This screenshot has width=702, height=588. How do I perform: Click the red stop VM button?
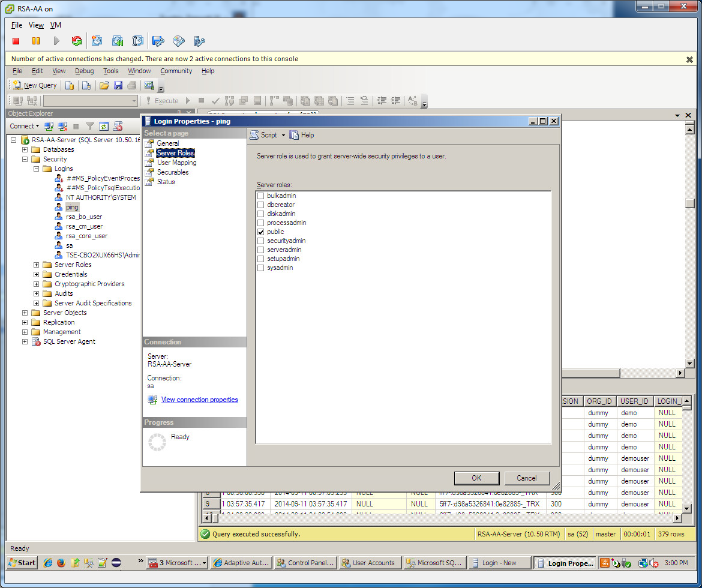[16, 41]
